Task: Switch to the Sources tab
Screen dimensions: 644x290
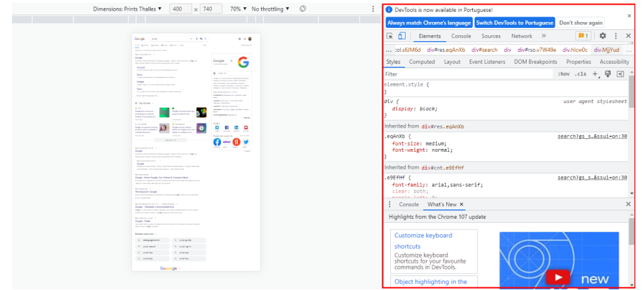Action: click(x=491, y=36)
